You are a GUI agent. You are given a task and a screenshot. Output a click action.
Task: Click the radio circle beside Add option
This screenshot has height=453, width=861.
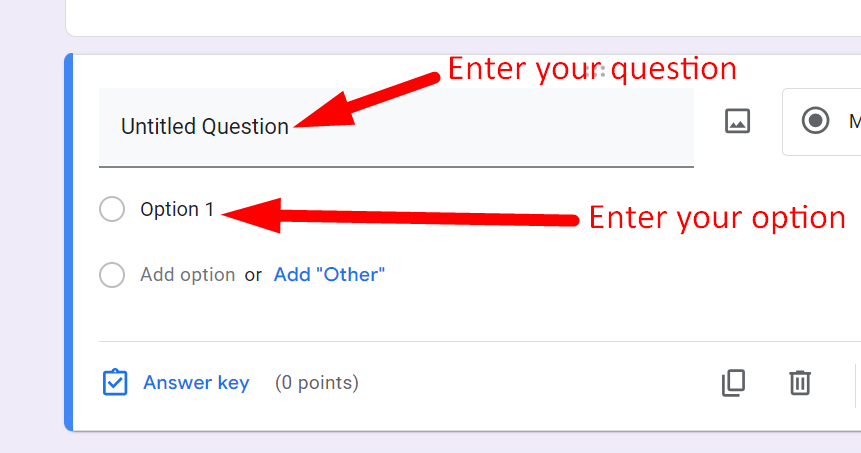(x=112, y=275)
